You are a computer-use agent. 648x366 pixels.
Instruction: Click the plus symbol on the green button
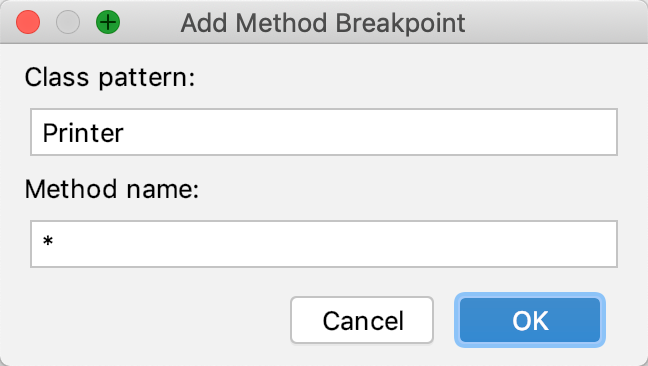point(108,22)
